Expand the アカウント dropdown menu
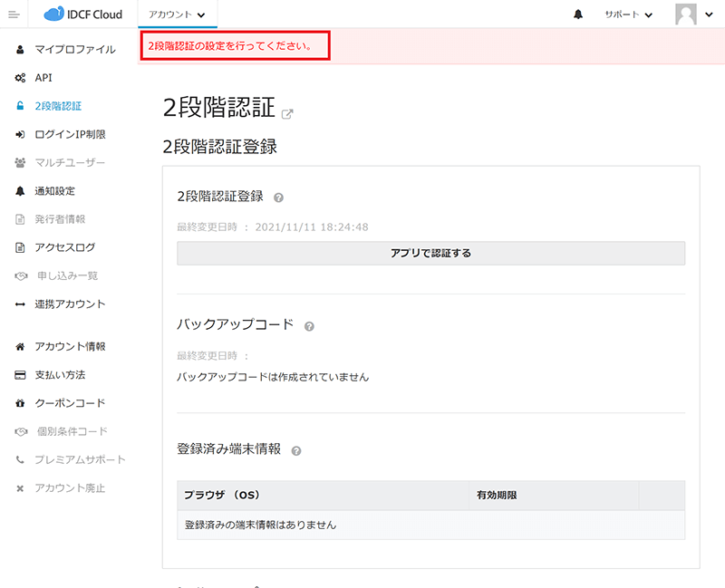Viewport: 725px width, 588px height. (x=177, y=14)
